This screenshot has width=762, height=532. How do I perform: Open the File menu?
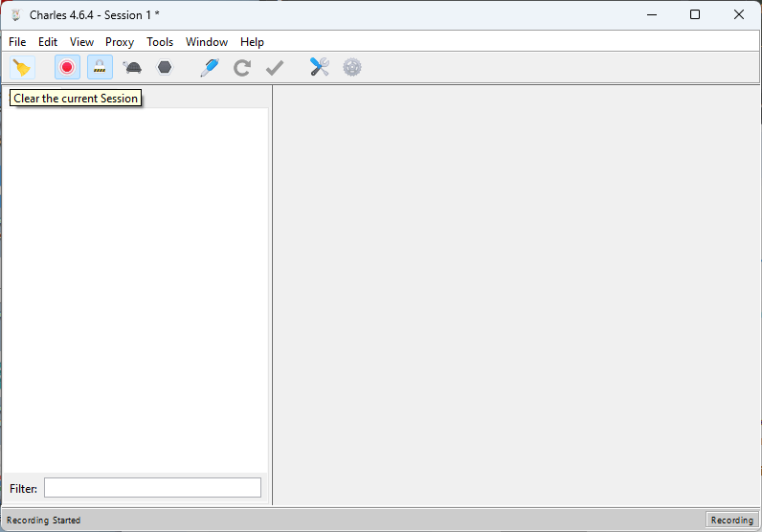[x=17, y=42]
